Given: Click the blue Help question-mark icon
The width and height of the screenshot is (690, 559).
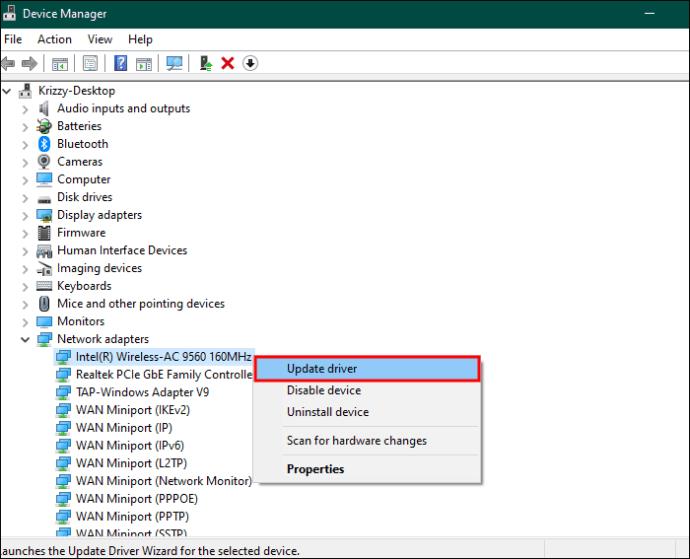Looking at the screenshot, I should point(120,63).
